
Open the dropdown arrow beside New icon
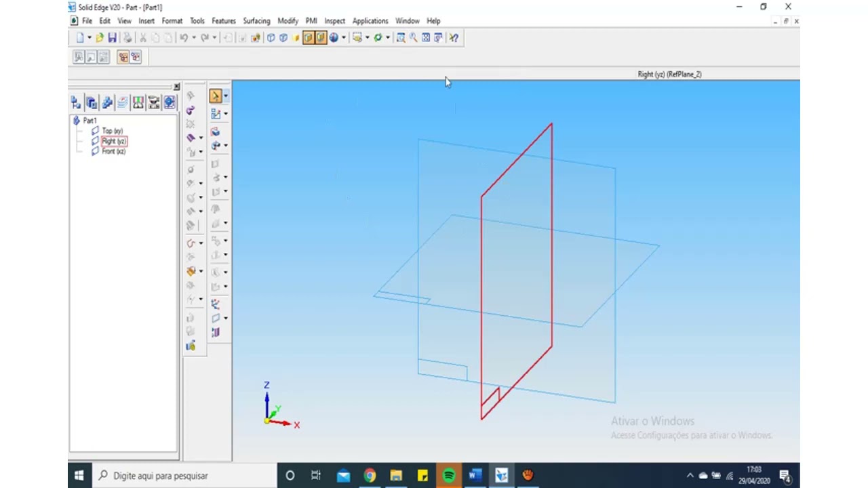89,38
